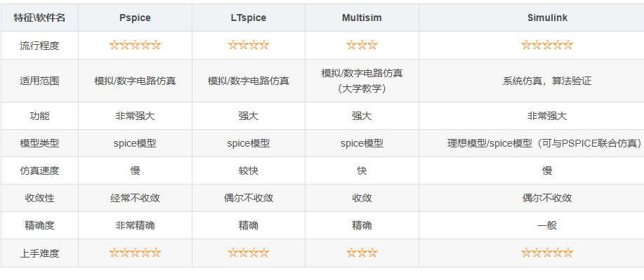
Task: Click the LTspice 上手难度 star rating
Action: [x=248, y=253]
